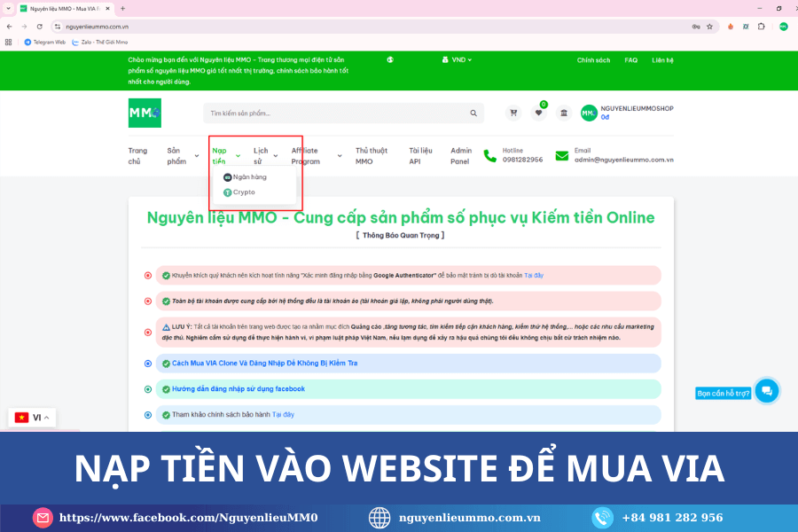Screen dimensions: 798x532
Task: Open the support chat bubble icon
Action: tap(767, 390)
